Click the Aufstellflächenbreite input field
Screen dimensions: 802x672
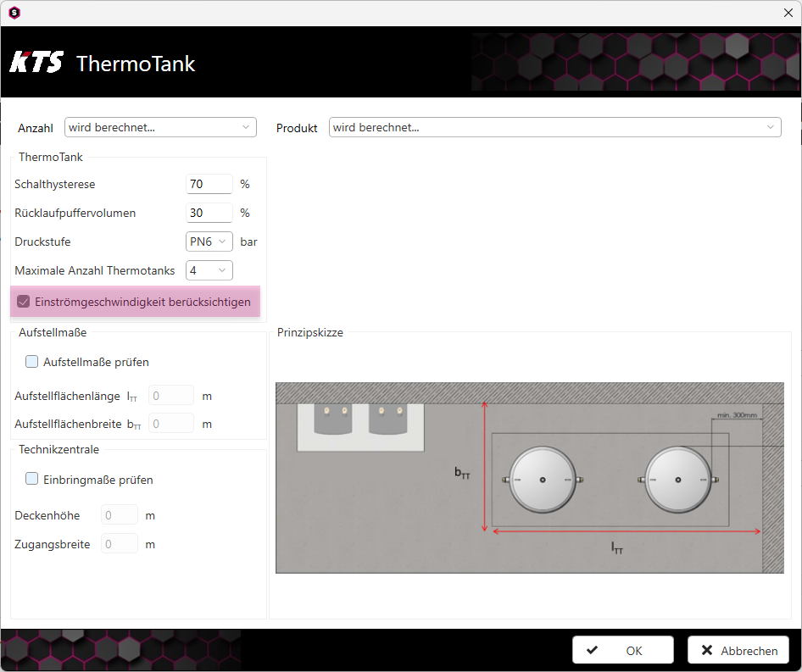171,424
